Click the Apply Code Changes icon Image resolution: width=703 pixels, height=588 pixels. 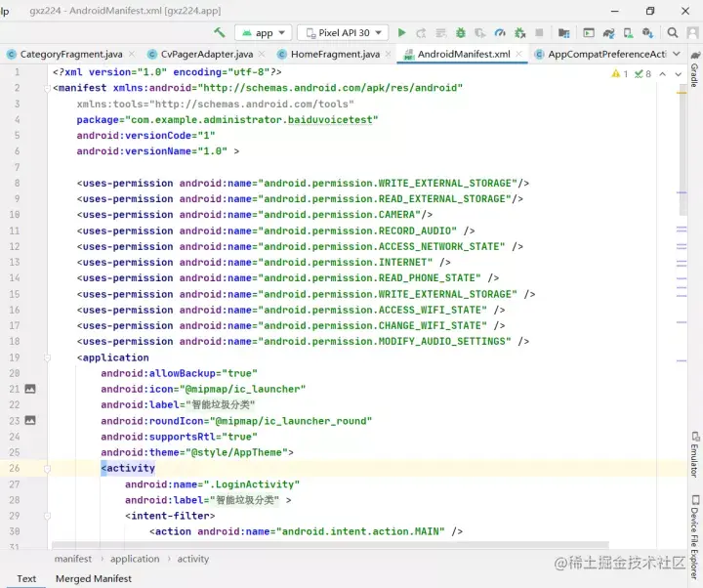[x=441, y=33]
